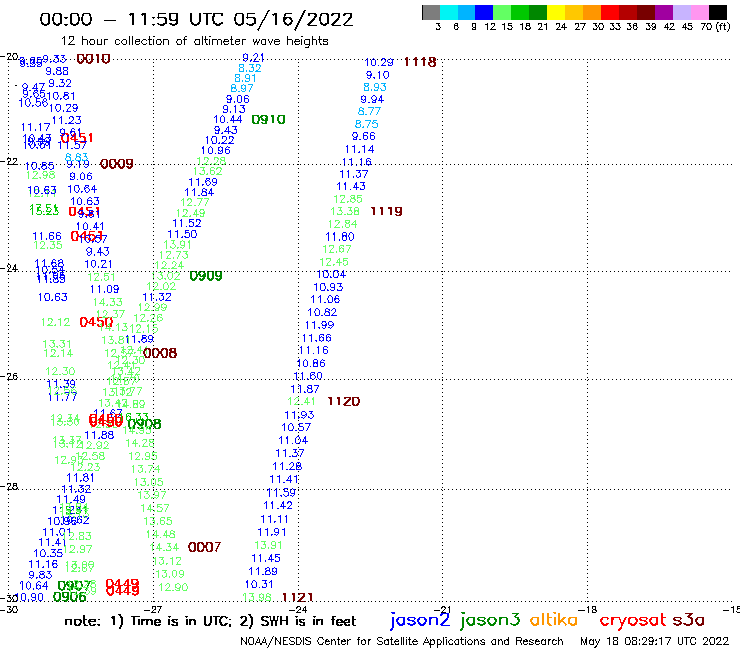Click the wave height value '10.44'
This screenshot has width=740, height=650.
[x=227, y=119]
